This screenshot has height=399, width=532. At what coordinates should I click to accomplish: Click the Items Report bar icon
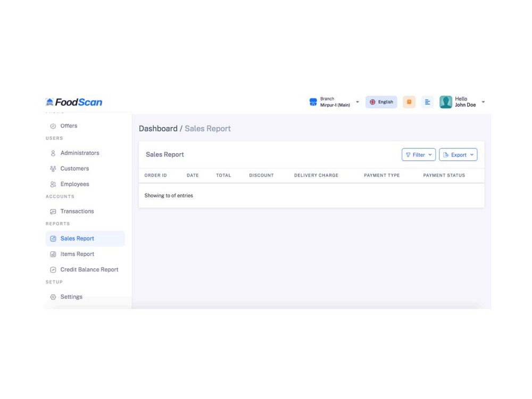click(x=53, y=254)
